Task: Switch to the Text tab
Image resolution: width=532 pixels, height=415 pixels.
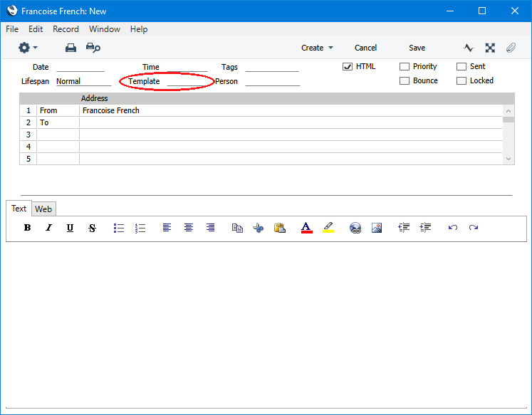Action: (x=19, y=208)
